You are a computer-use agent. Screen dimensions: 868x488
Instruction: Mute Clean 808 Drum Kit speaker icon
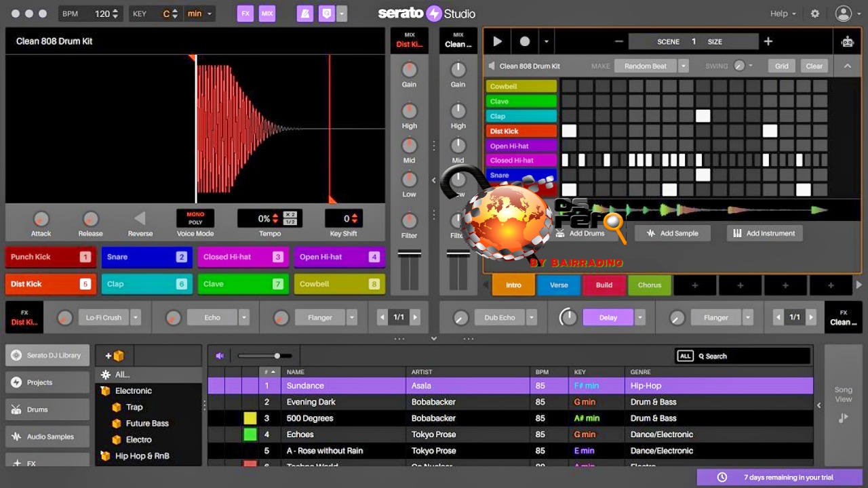[x=492, y=66]
